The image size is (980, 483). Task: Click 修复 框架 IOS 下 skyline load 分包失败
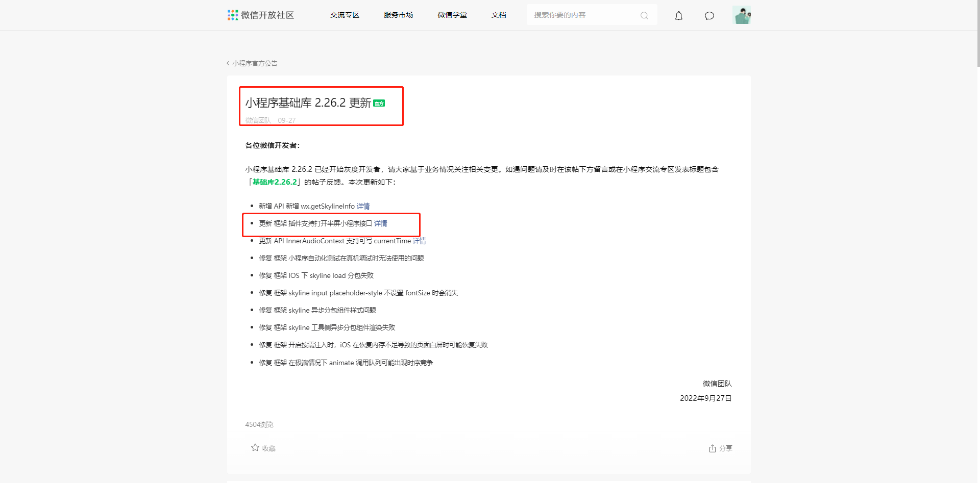point(316,275)
